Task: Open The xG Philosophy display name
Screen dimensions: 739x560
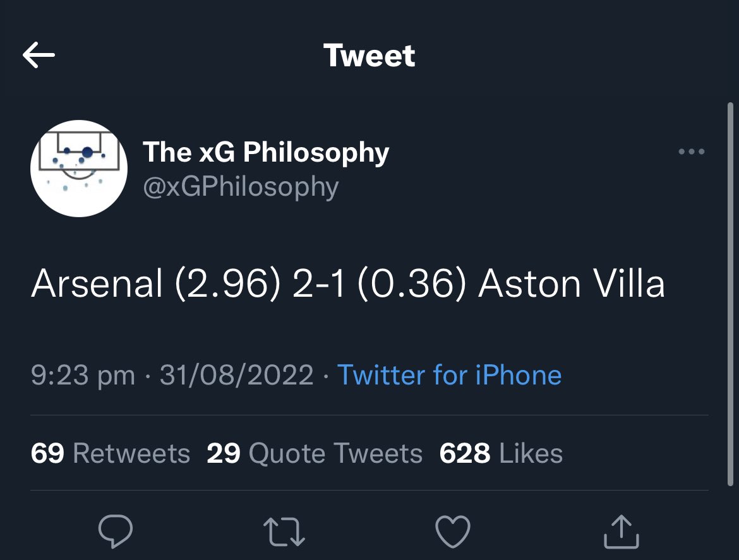Action: tap(266, 152)
